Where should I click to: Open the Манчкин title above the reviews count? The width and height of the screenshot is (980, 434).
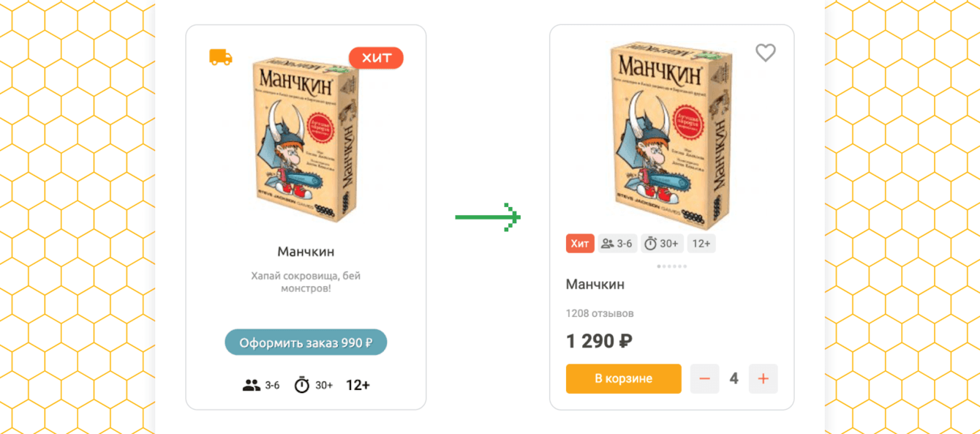click(595, 285)
